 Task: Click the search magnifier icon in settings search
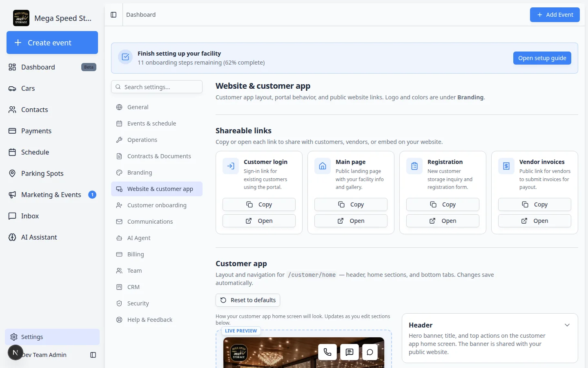(x=118, y=87)
